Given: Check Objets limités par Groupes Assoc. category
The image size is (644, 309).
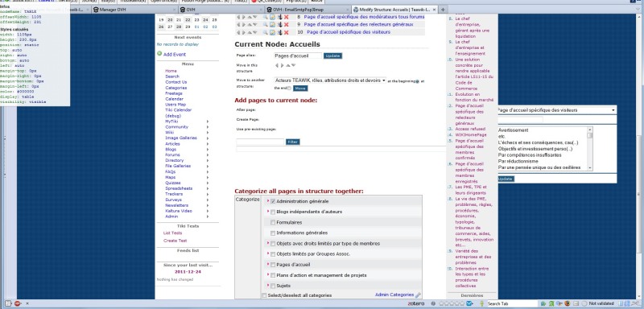Looking at the screenshot, I should point(273,254).
